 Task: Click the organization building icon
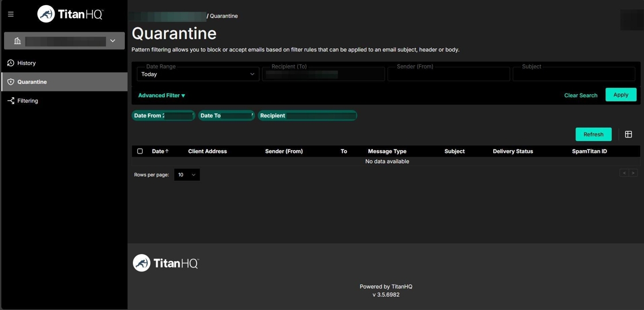point(17,41)
